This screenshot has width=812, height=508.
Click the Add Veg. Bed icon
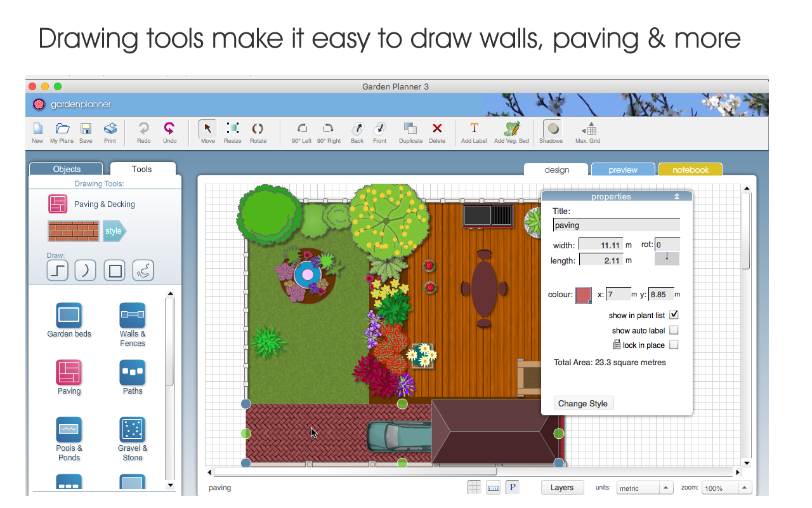(x=512, y=129)
